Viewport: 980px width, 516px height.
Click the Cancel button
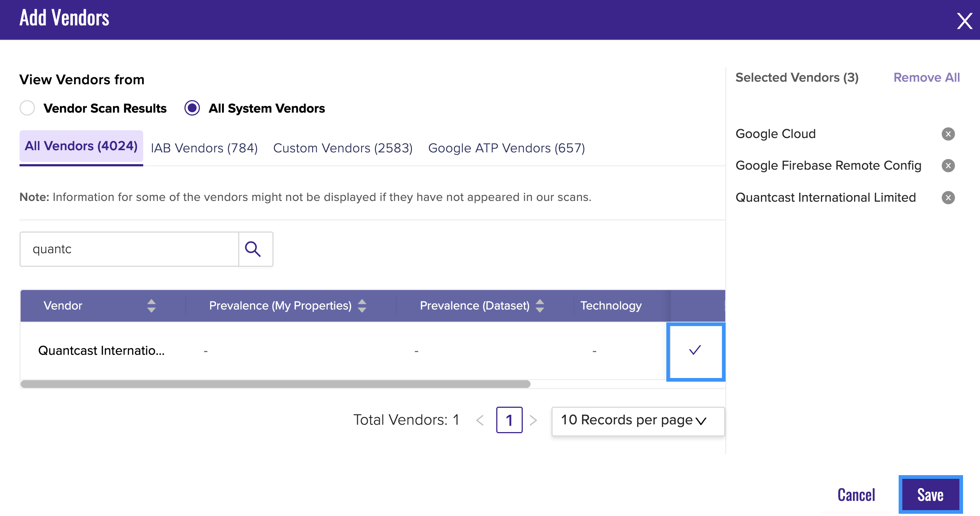(856, 495)
